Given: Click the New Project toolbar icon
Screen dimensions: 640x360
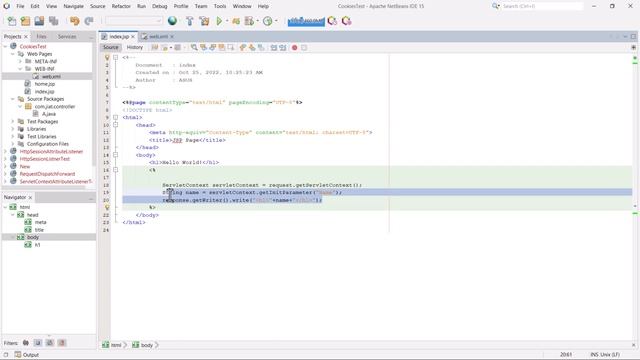Looking at the screenshot, I should click(x=25, y=21).
